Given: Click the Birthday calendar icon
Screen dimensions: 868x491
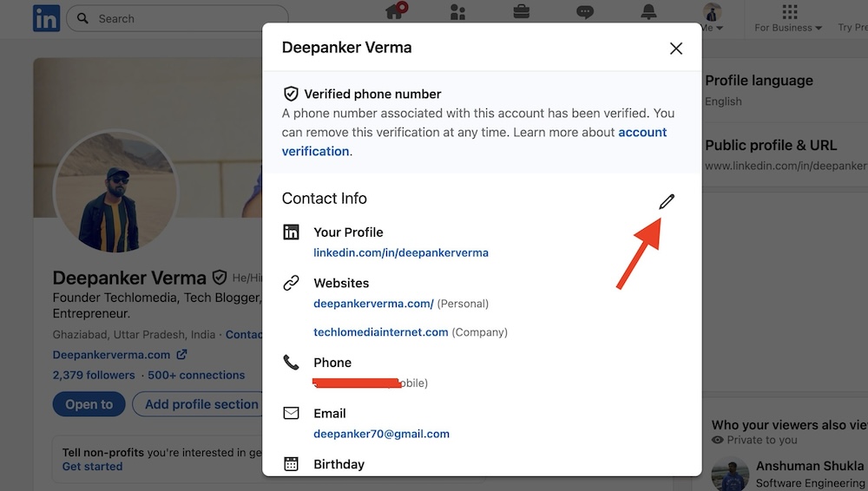Looking at the screenshot, I should pos(291,464).
